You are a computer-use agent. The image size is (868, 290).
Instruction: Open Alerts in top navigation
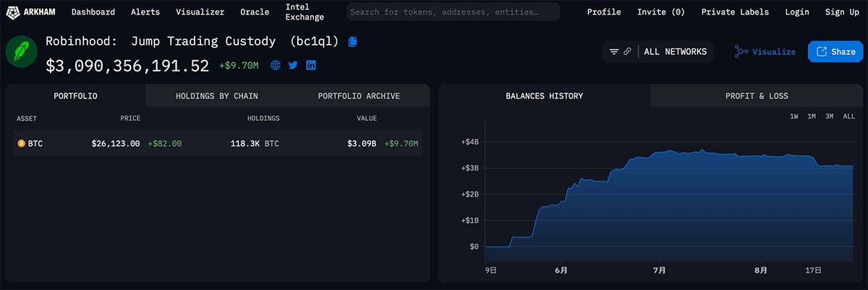click(145, 12)
